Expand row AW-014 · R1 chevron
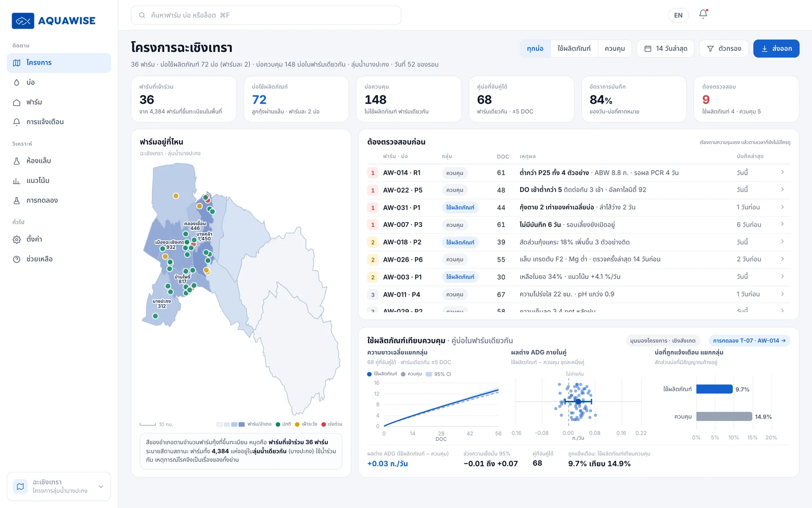812x508 pixels. click(x=782, y=172)
